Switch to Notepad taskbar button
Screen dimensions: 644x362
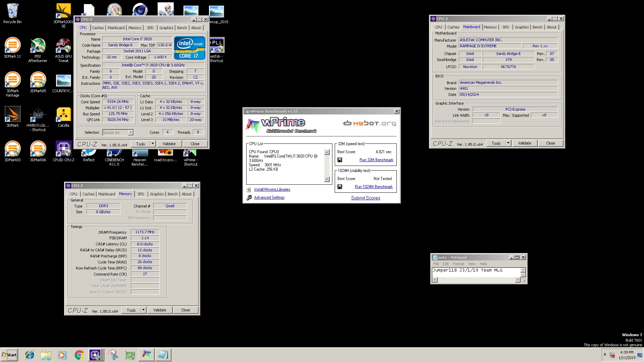point(163,355)
